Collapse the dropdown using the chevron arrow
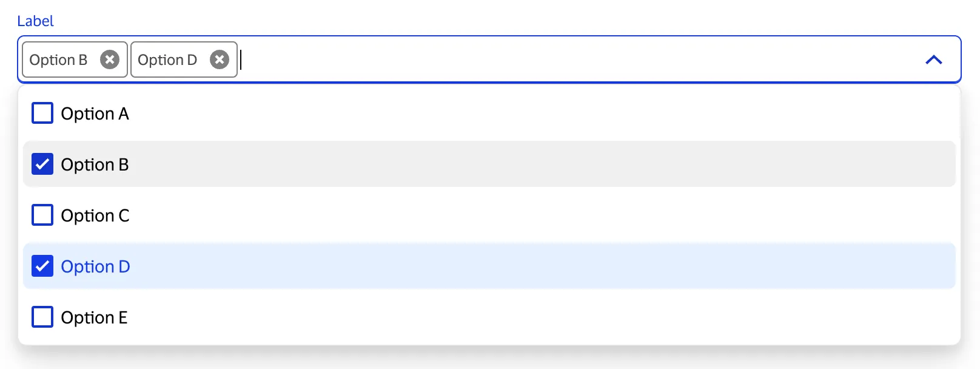The image size is (980, 369). pos(934,59)
